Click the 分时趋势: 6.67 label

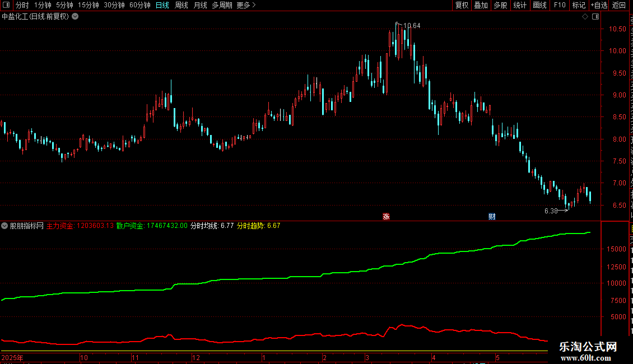(258, 226)
